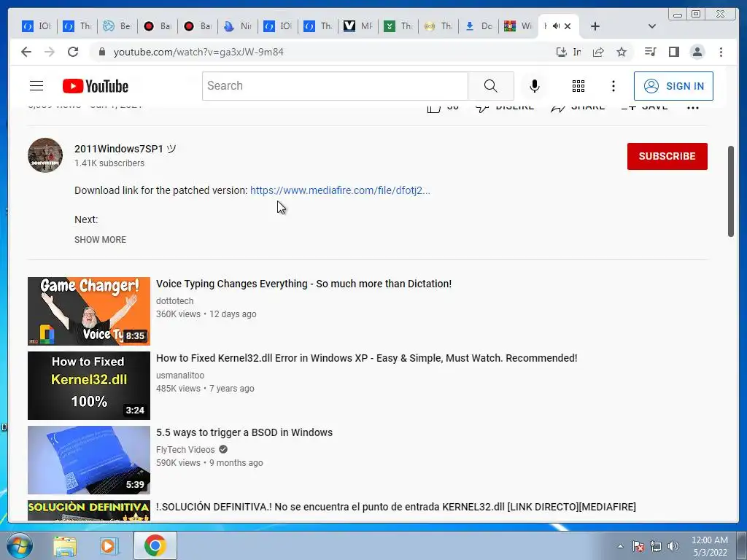Open the YouTube hamburger guide menu
The image size is (747, 560).
point(36,86)
